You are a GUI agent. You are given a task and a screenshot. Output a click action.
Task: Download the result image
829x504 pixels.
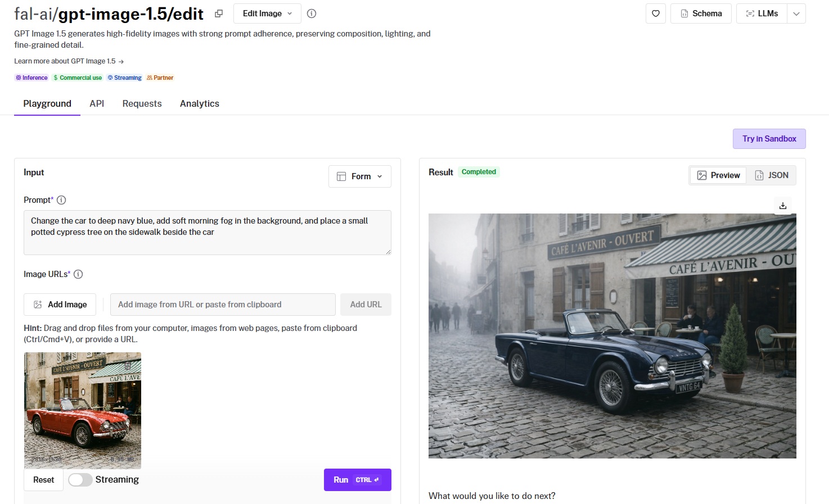pos(782,206)
